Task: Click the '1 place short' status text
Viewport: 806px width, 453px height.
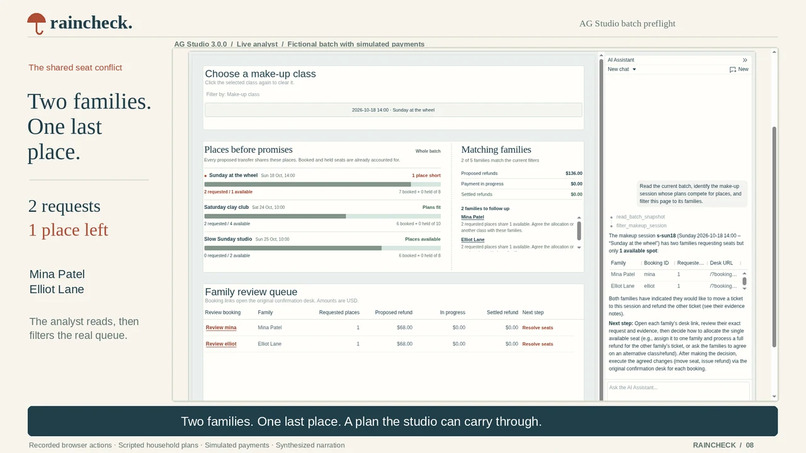Action: tap(426, 176)
